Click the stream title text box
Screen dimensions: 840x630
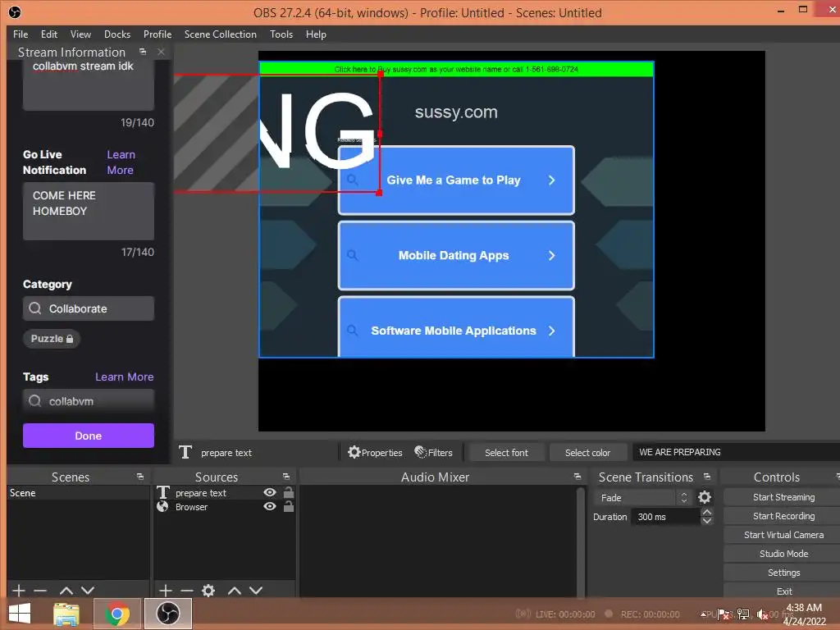tap(89, 84)
